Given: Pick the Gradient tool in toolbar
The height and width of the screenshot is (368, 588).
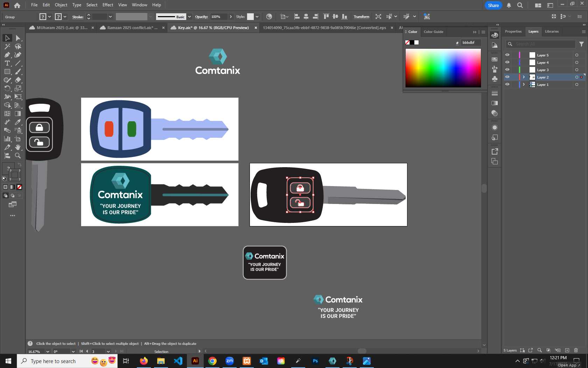Looking at the screenshot, I should coord(18,114).
